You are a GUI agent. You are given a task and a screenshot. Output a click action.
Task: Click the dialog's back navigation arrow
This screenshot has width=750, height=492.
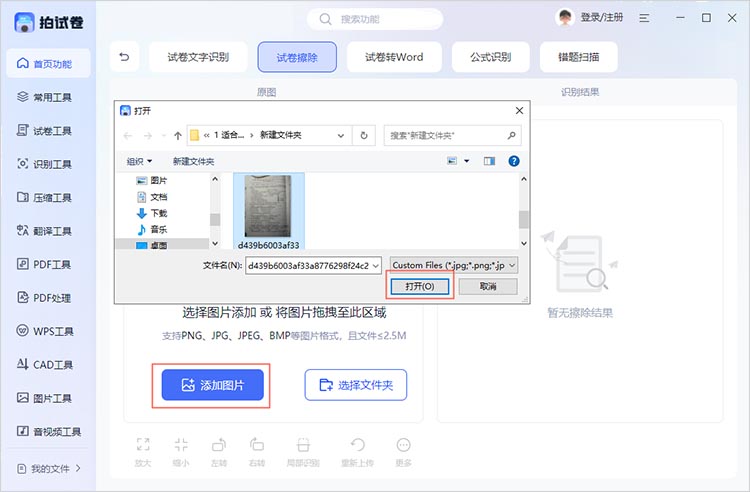pos(128,136)
